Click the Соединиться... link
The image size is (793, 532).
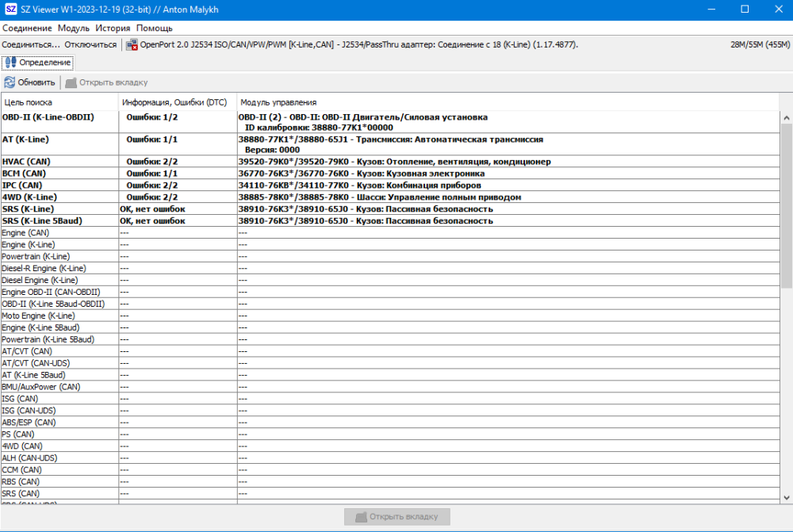coord(31,44)
